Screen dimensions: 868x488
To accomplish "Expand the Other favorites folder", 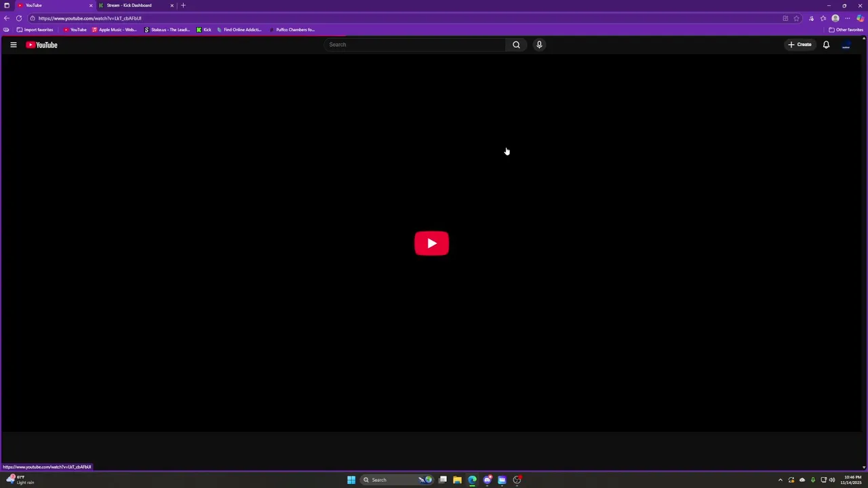I will click(846, 30).
